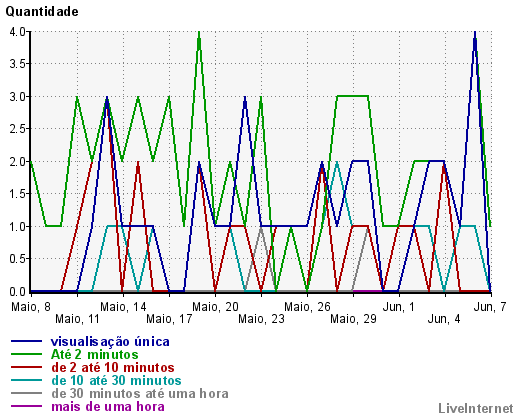Click the 2.5 y-axis value

[18, 129]
